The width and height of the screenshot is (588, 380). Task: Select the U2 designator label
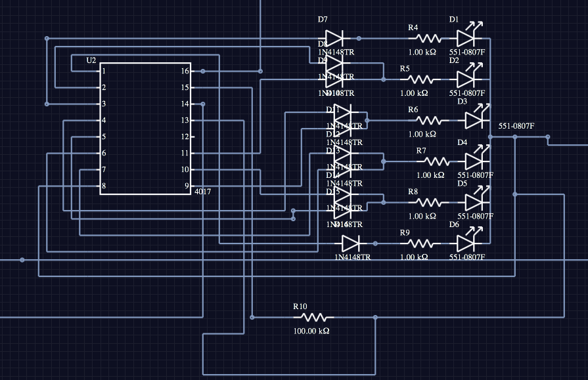(x=91, y=60)
